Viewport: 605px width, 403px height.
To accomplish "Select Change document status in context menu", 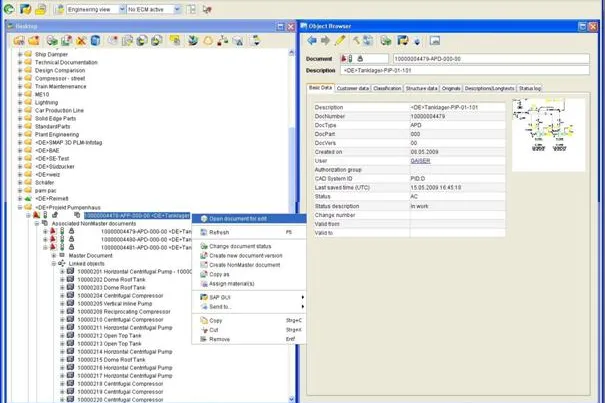I will point(249,246).
